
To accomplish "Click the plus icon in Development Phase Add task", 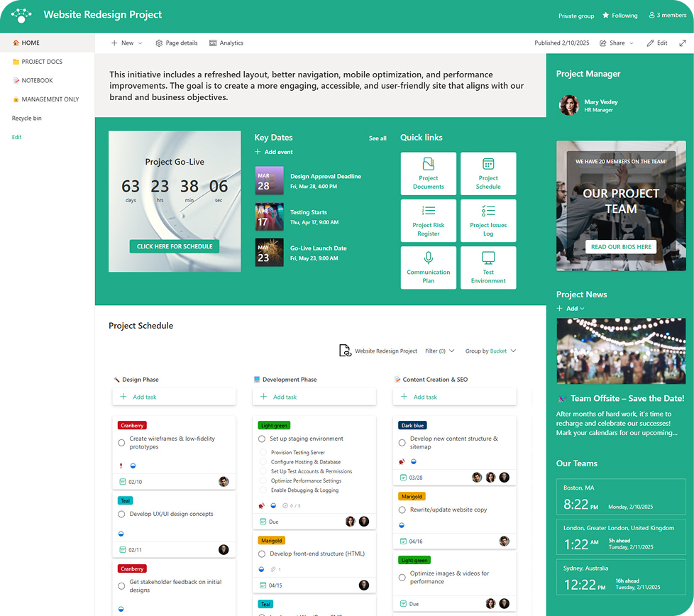I will click(264, 397).
